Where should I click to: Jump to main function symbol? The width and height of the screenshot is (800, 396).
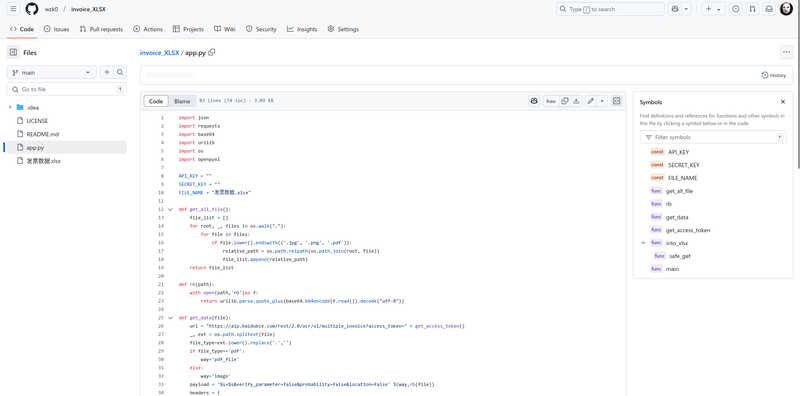tap(672, 269)
